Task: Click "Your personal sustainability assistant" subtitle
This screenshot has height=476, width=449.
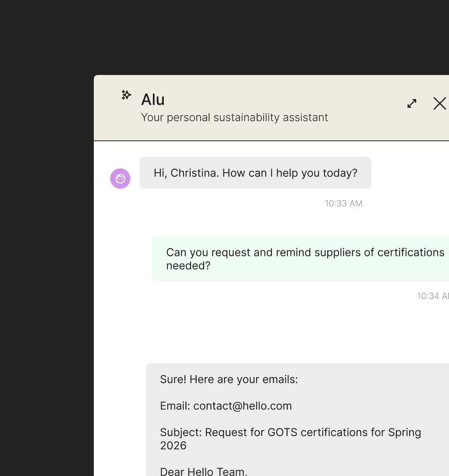Action: [x=235, y=117]
